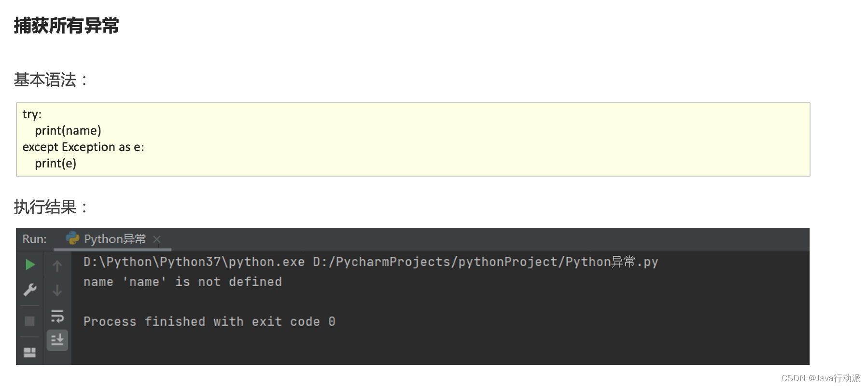Viewport: 868px width, 387px height.
Task: Toggle soft-wrap for console output
Action: click(x=57, y=317)
